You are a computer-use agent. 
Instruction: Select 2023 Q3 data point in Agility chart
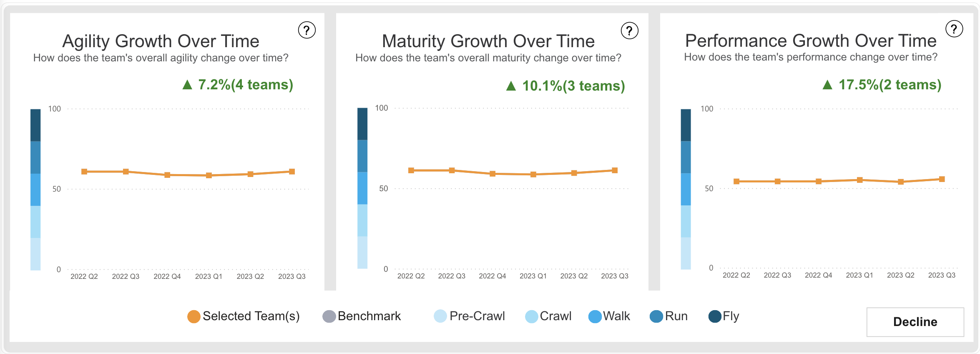[292, 172]
